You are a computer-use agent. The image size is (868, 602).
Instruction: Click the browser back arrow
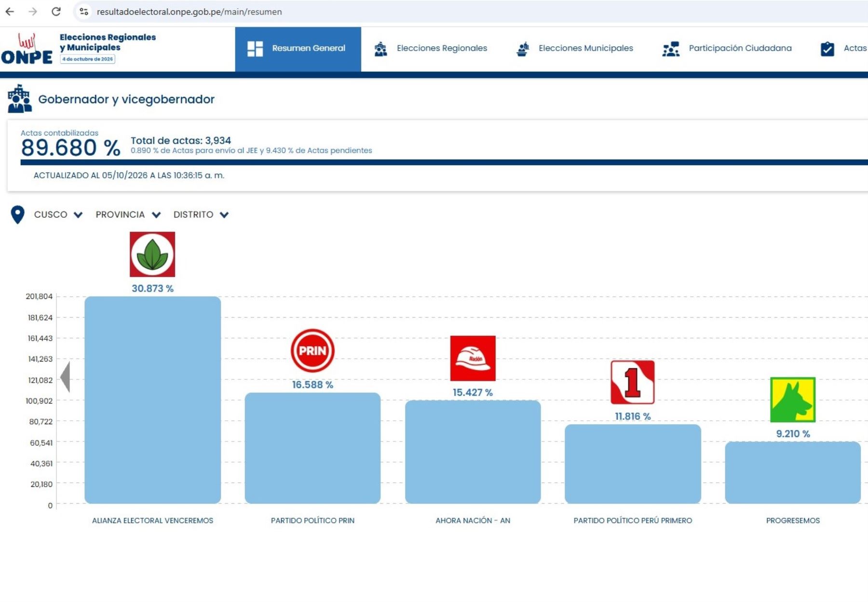[10, 12]
